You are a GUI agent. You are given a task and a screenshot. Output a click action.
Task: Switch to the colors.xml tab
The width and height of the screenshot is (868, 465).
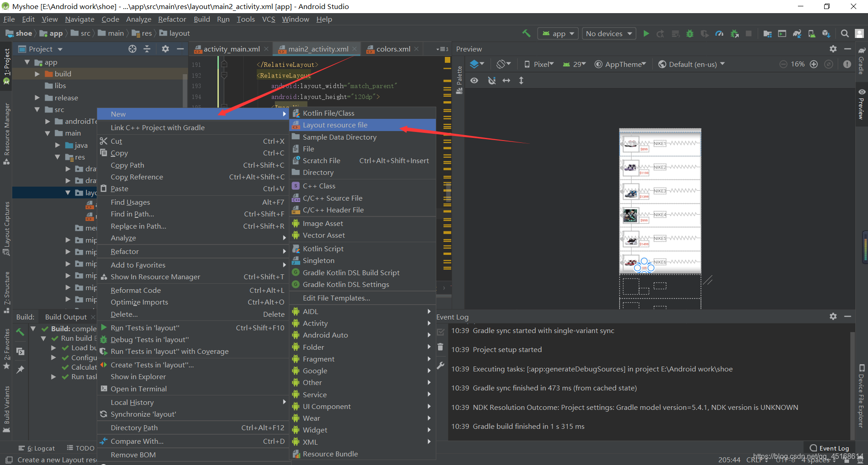(392, 49)
